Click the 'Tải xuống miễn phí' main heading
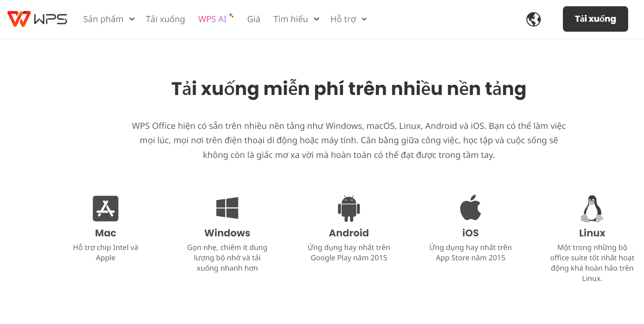Screen dimensions: 644x324 (x=349, y=89)
